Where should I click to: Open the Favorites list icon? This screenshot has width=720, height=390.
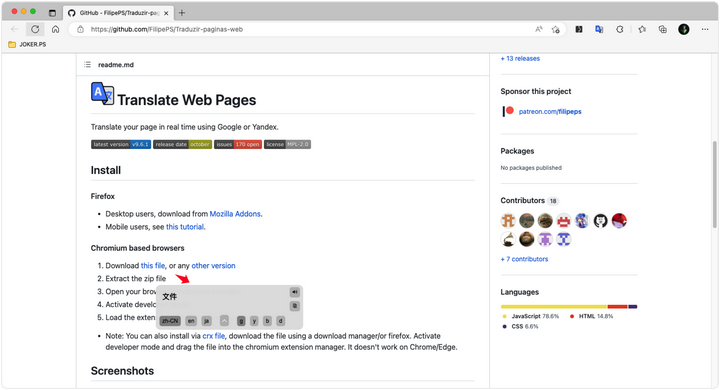642,29
